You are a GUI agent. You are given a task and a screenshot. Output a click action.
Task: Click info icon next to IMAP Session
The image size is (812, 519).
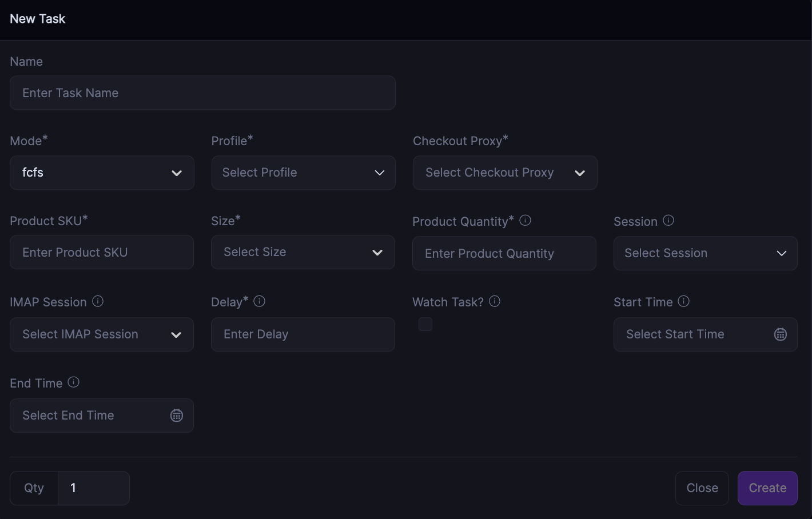pyautogui.click(x=98, y=301)
